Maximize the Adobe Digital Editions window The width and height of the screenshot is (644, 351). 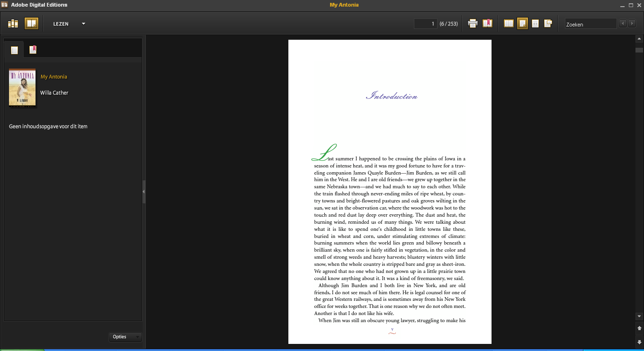pyautogui.click(x=631, y=5)
